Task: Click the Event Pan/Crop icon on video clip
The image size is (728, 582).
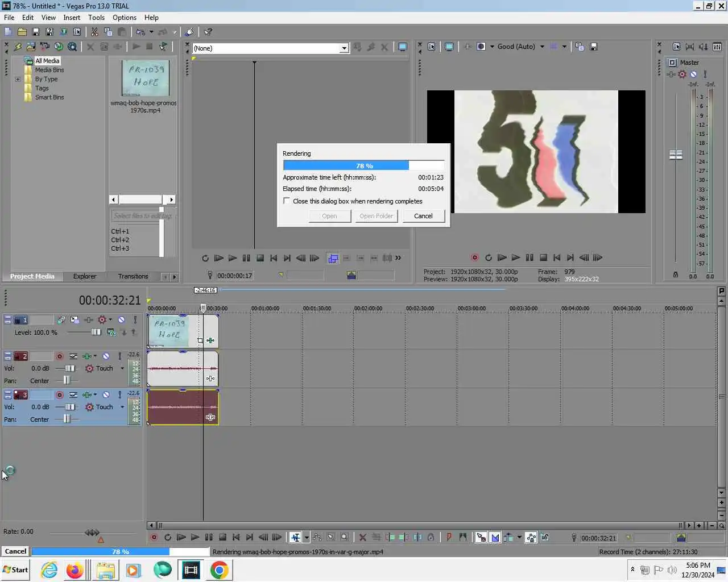Action: [200, 340]
